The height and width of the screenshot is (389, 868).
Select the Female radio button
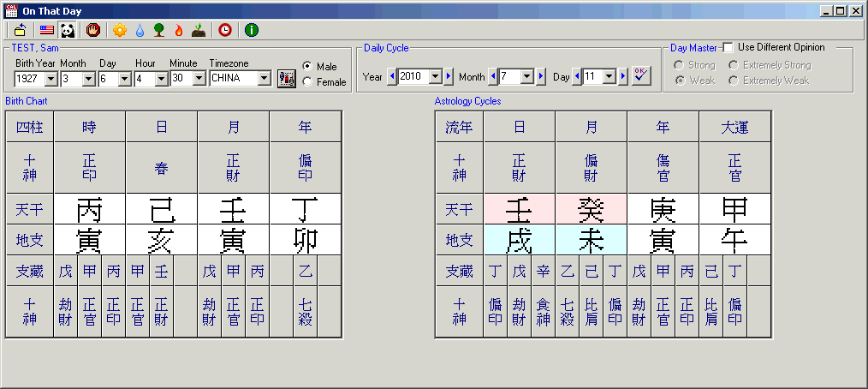307,82
